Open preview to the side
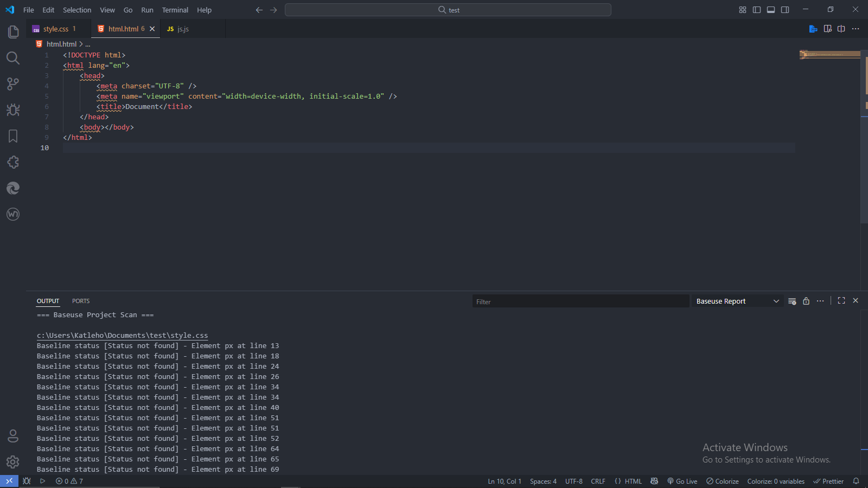The width and height of the screenshot is (868, 488). pos(828,29)
